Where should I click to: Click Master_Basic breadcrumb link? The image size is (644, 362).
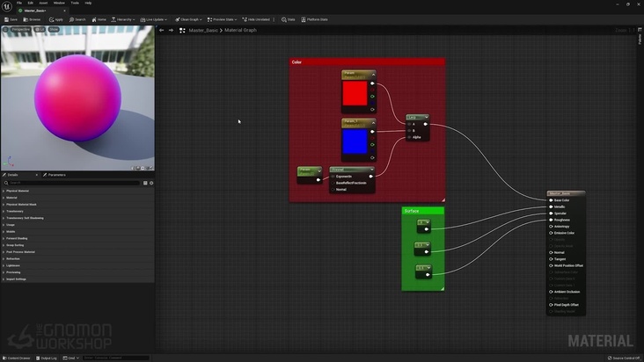click(x=203, y=31)
